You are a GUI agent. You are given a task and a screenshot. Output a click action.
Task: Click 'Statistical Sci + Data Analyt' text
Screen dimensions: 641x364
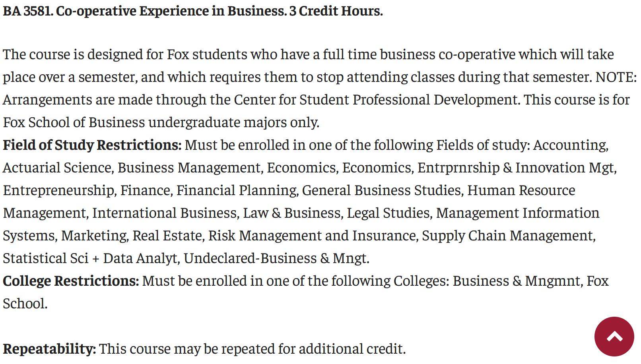point(90,258)
